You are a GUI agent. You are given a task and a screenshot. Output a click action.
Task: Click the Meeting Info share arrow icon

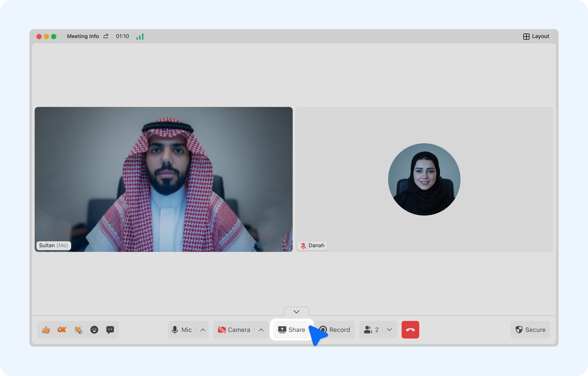(106, 36)
